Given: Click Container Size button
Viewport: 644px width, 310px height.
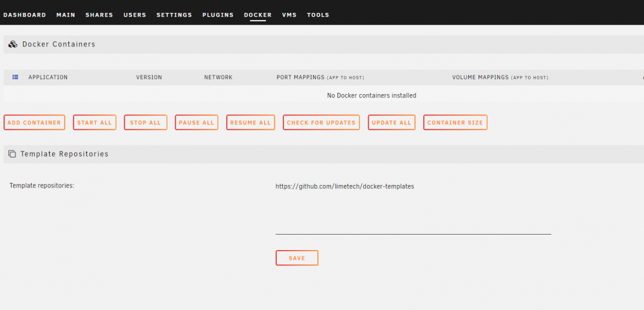Looking at the screenshot, I should coord(455,122).
